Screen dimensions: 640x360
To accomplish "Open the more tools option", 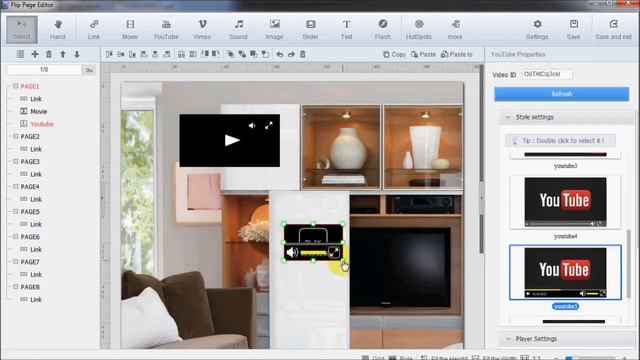I will (455, 29).
